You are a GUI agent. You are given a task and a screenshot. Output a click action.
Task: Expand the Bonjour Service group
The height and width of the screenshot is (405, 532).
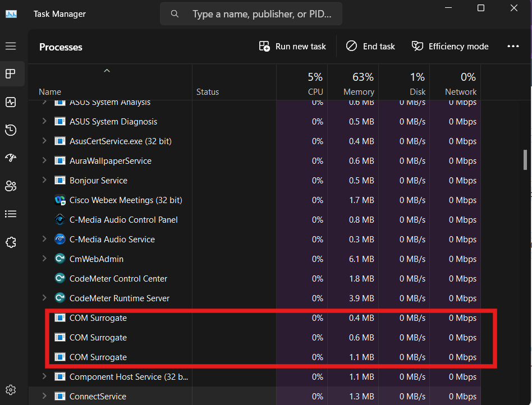coord(44,180)
